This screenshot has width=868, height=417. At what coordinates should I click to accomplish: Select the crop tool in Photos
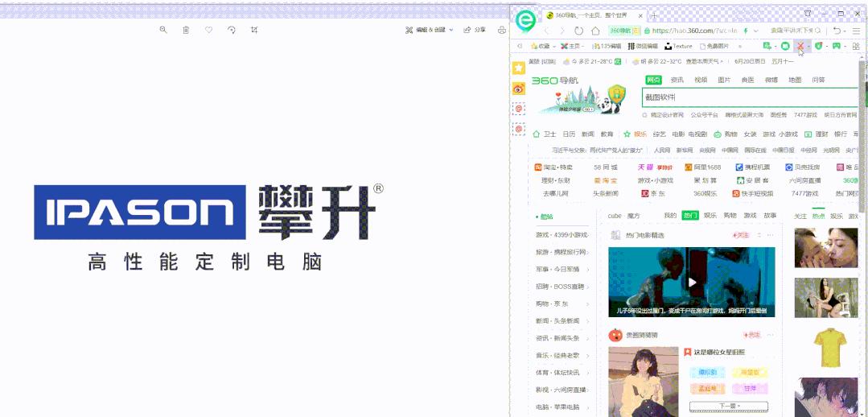point(254,30)
